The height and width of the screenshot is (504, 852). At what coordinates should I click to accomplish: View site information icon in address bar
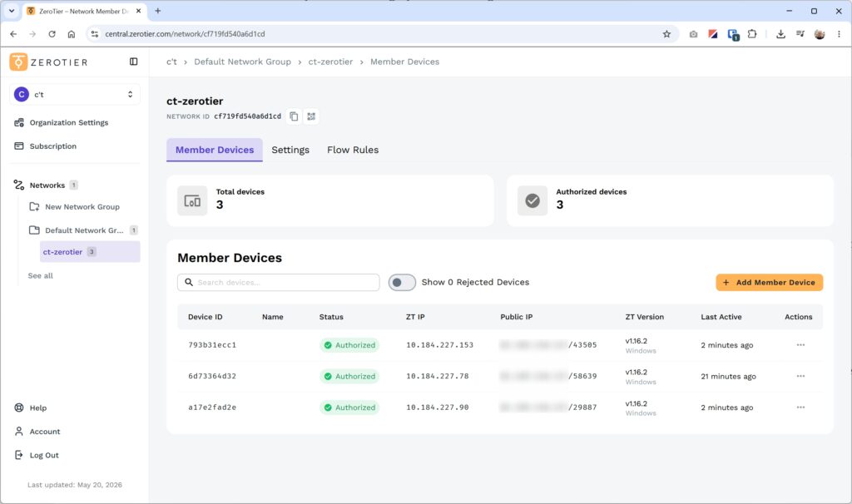click(95, 33)
